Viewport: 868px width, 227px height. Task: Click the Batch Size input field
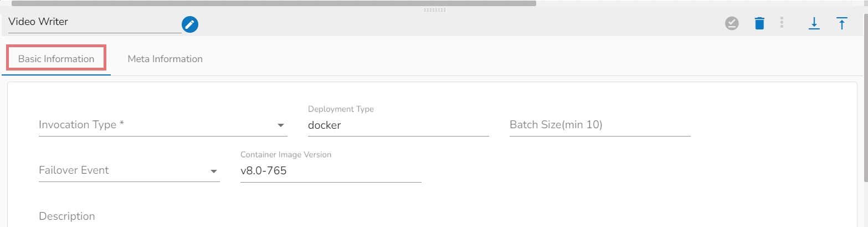click(599, 125)
